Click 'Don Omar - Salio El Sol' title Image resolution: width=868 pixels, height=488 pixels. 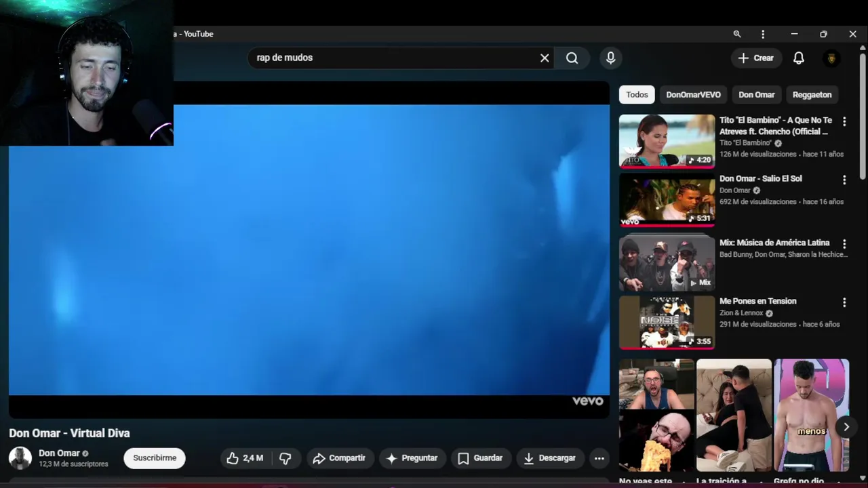click(760, 178)
